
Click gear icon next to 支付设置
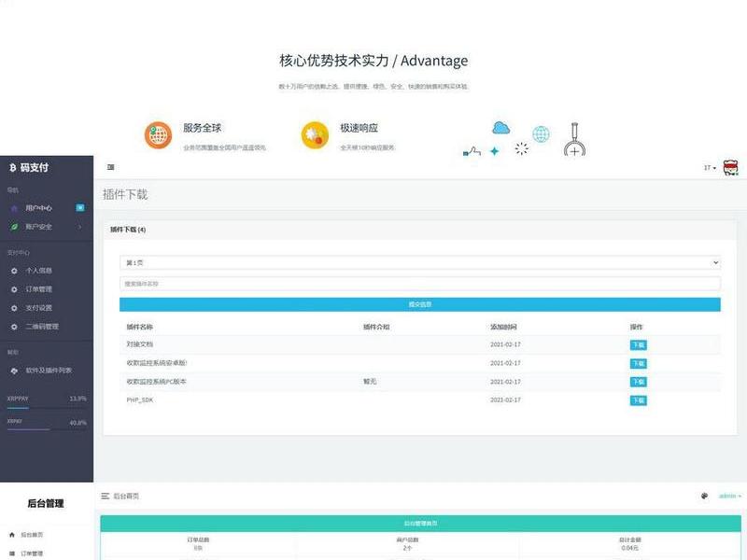coord(14,308)
